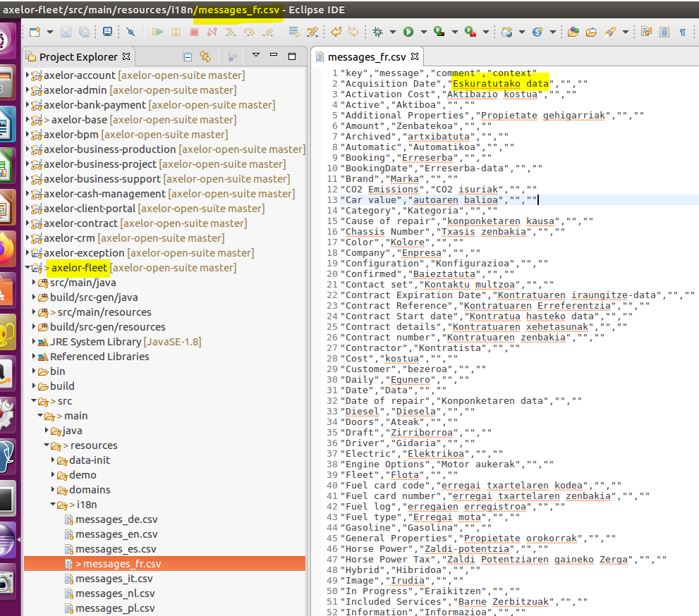Close the Project Explorer view tab
699x616 pixels.
[126, 56]
